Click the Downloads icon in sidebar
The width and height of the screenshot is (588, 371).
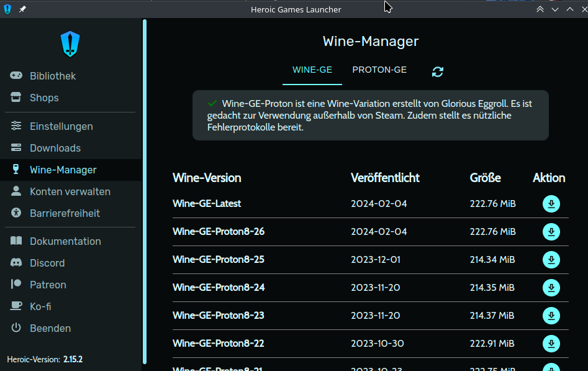point(16,147)
